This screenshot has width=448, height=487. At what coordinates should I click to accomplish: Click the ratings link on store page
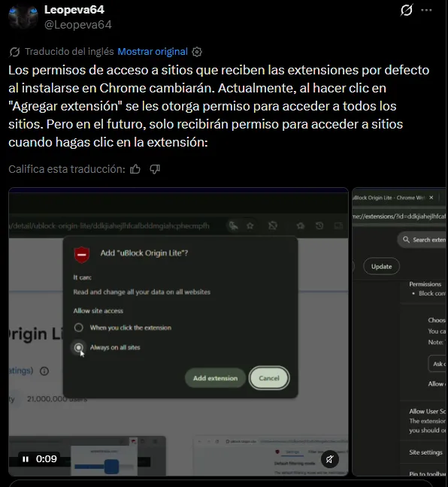[21, 371]
